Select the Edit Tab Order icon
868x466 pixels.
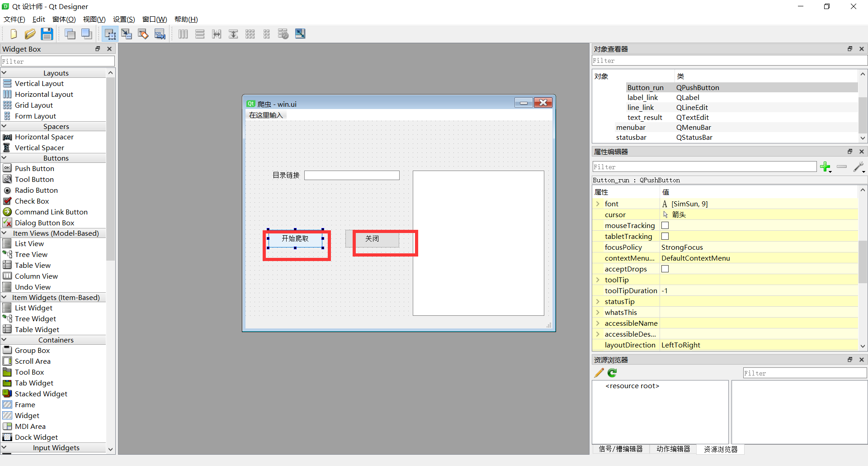click(x=160, y=34)
